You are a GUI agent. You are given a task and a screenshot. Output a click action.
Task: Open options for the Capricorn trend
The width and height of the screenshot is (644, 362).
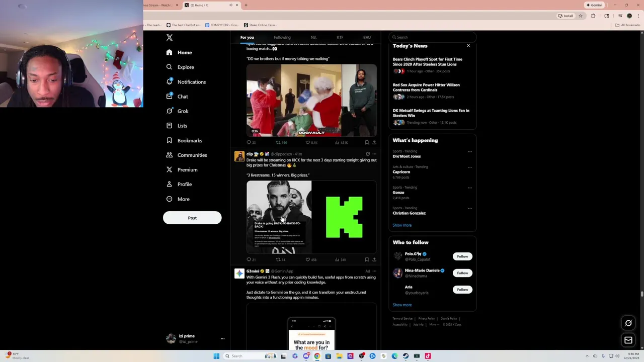point(470,167)
